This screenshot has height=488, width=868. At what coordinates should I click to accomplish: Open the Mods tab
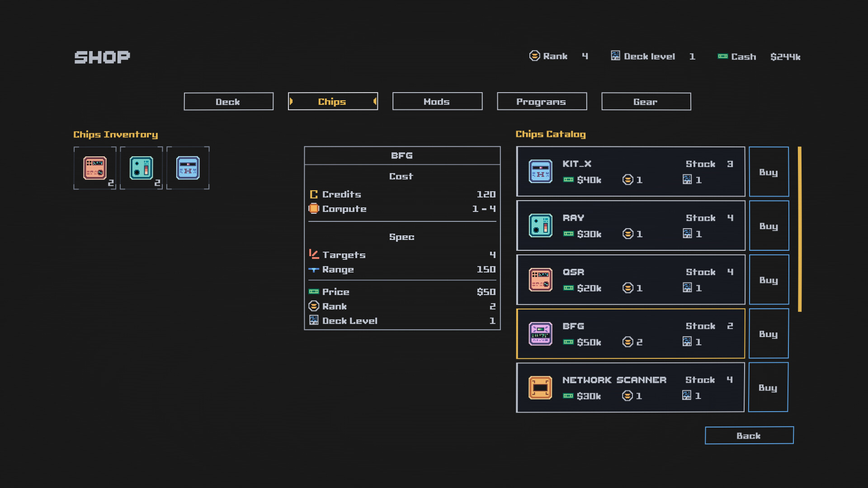pos(437,102)
